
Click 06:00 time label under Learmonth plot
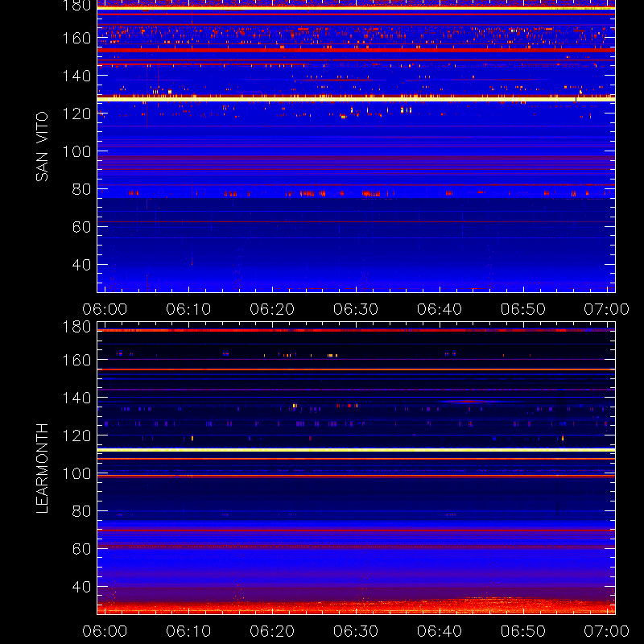click(x=105, y=631)
